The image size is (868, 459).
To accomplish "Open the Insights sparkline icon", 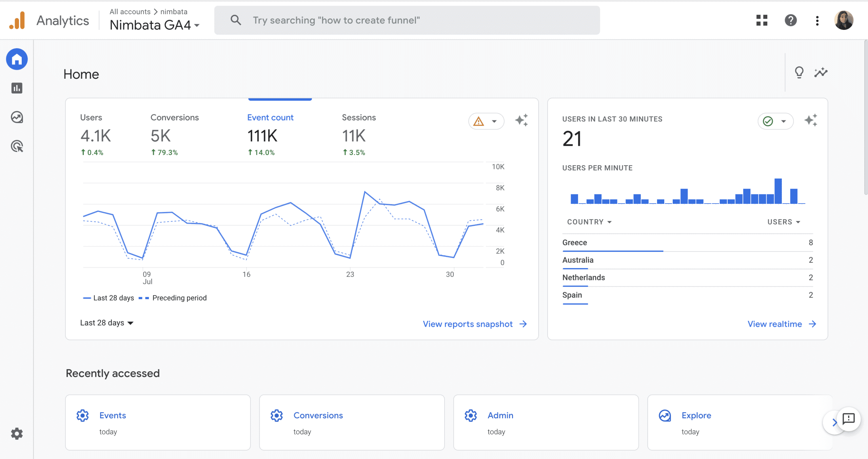I will click(x=821, y=72).
